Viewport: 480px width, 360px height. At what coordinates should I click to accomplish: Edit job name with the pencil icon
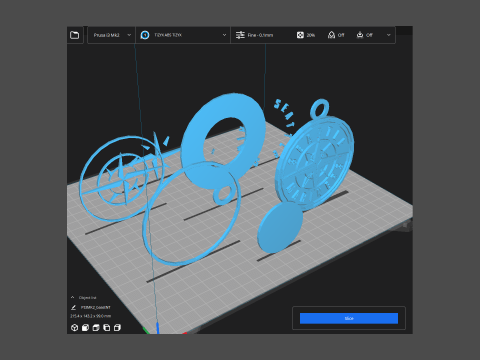[x=74, y=307]
